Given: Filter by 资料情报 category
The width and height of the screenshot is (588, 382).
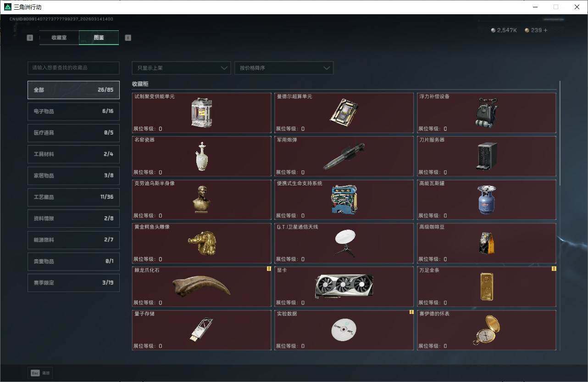Looking at the screenshot, I should (x=73, y=219).
